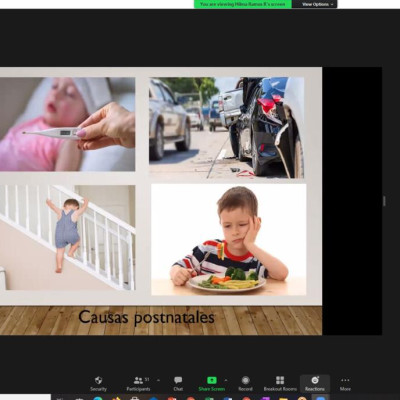Image resolution: width=400 pixels, height=400 pixels.
Task: Click the green Share Screen icon
Action: (x=212, y=380)
